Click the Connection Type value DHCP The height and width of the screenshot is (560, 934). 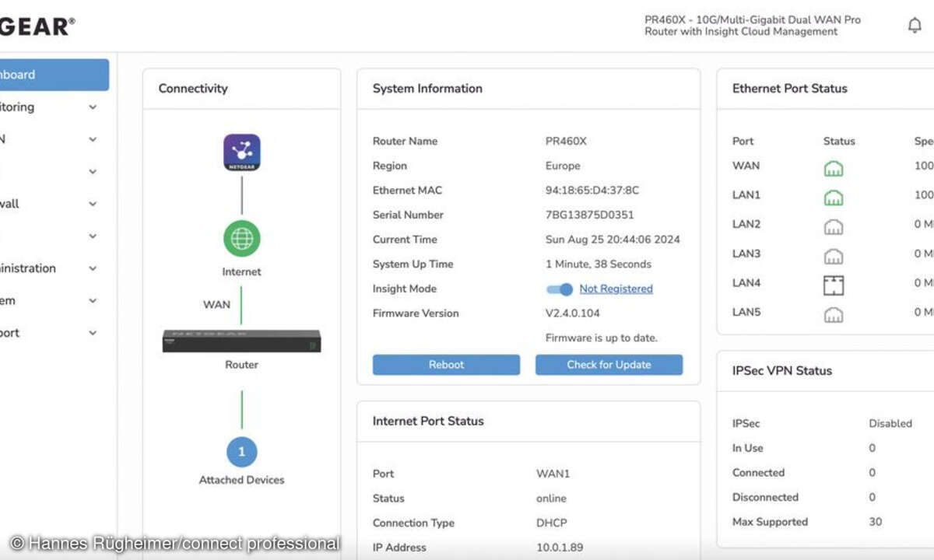[x=551, y=523]
